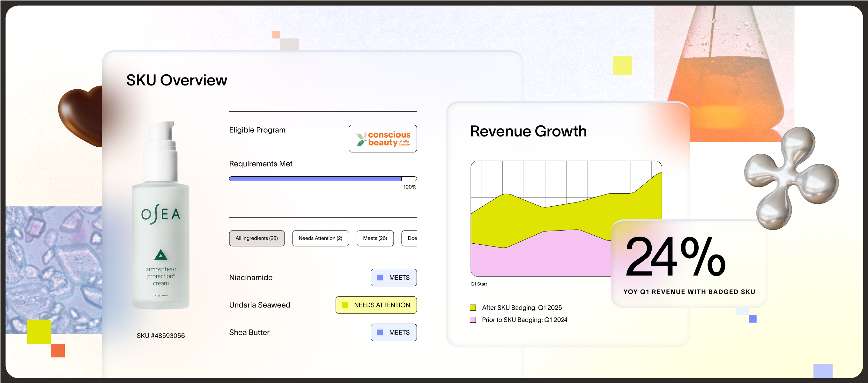
Task: Click the Prior to SKU Badging: Q1 2024 text
Action: pyautogui.click(x=525, y=320)
